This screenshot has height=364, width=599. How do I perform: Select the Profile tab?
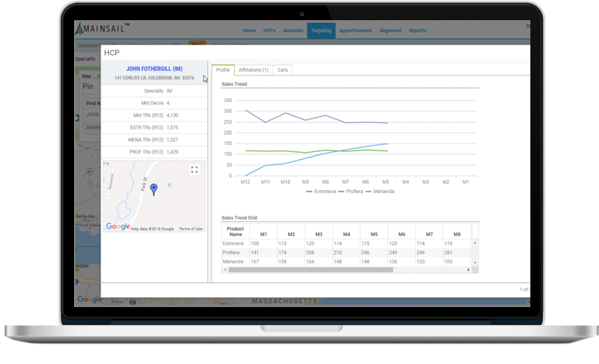click(x=223, y=70)
